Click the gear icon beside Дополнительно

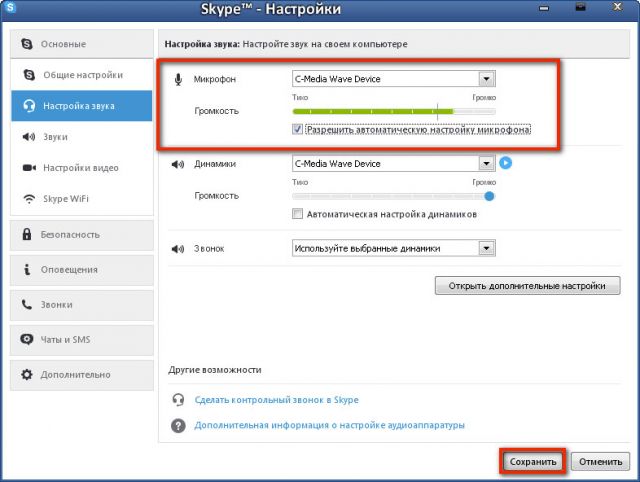(27, 374)
